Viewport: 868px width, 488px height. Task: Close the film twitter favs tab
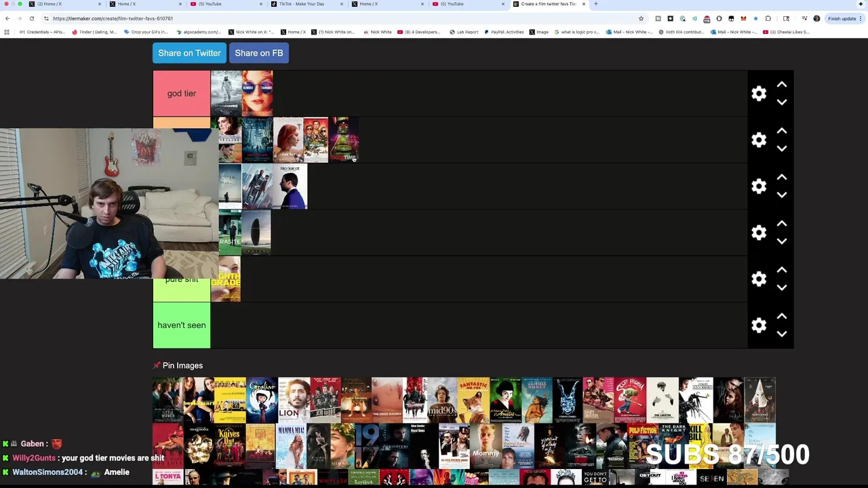click(x=583, y=4)
